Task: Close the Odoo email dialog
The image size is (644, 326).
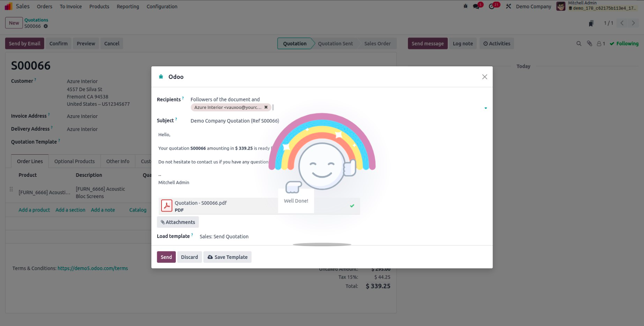Action: [x=485, y=77]
